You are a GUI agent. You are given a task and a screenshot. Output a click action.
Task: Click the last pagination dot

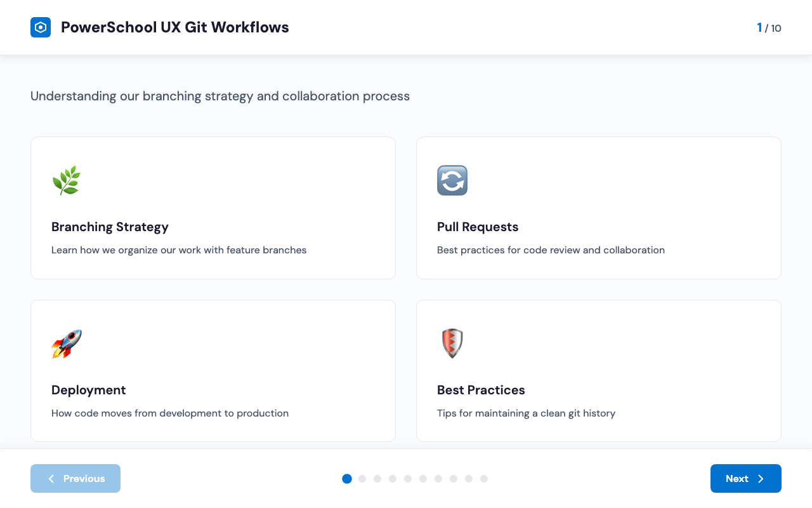(484, 479)
